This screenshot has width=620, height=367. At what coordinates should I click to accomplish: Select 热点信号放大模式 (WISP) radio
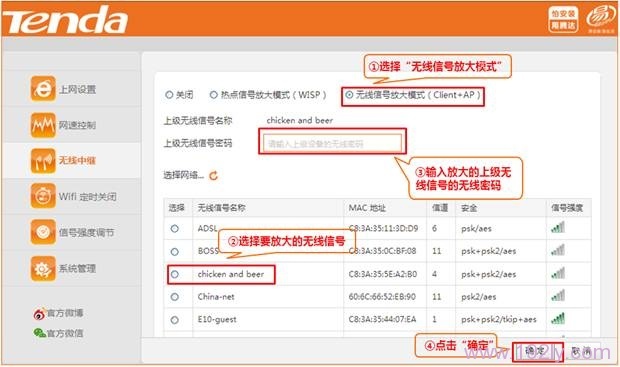(x=214, y=95)
